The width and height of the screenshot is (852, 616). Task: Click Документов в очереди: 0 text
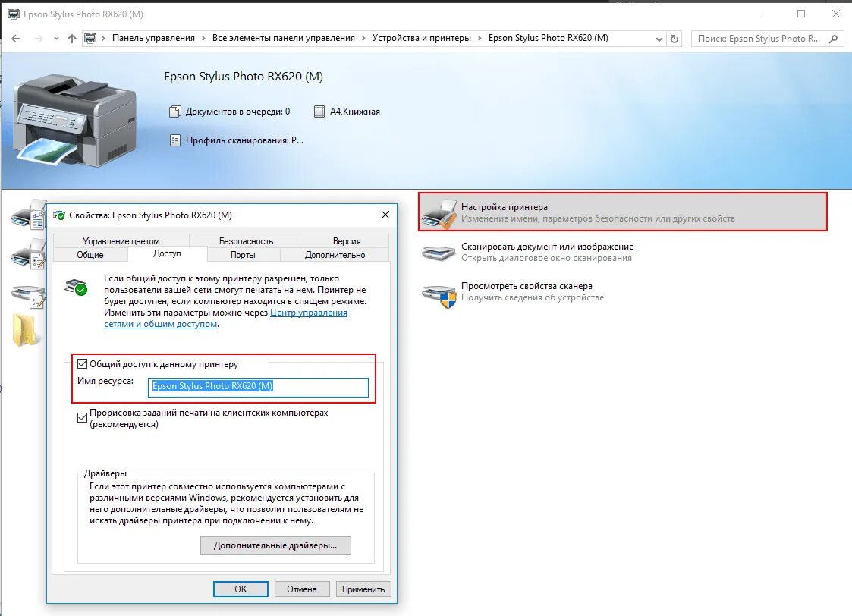click(237, 112)
